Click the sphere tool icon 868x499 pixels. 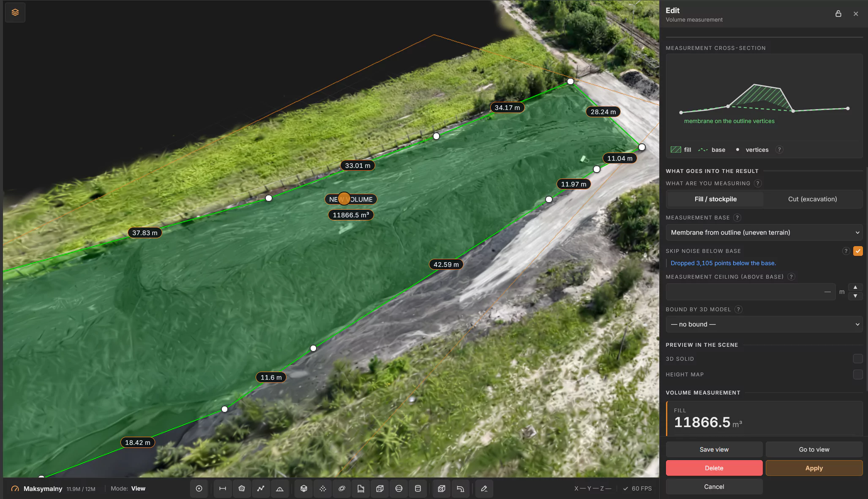click(x=399, y=488)
